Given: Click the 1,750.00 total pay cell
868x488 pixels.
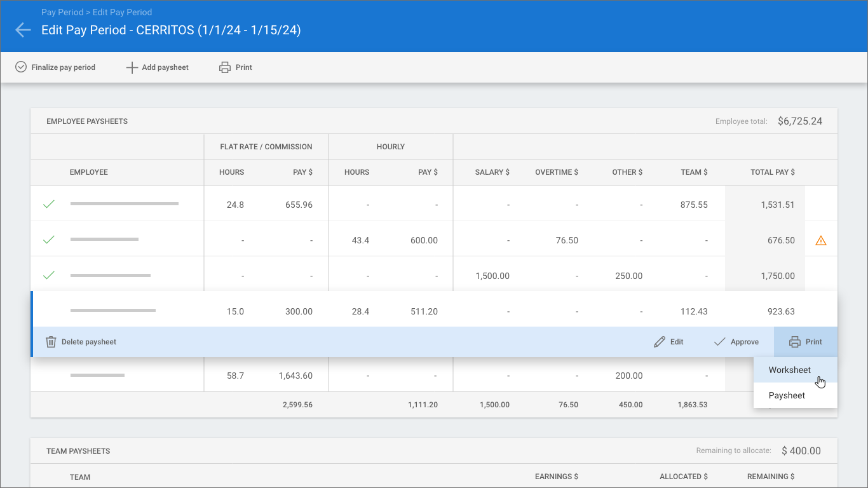Looking at the screenshot, I should pos(778,276).
